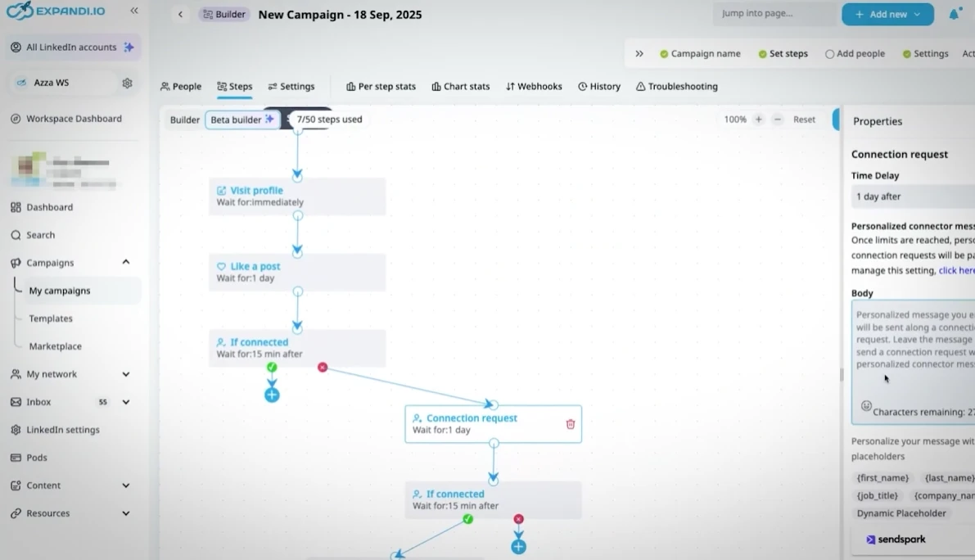Select the Campaign name progress step
This screenshot has height=560, width=975.
pos(700,54)
